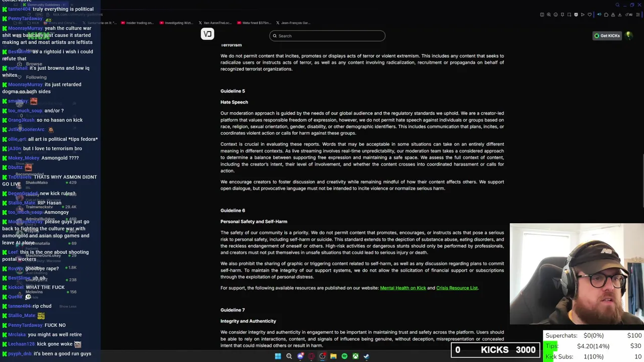Image resolution: width=644 pixels, height=362 pixels.
Task: Open Xbox app from the taskbar
Action: point(356,356)
